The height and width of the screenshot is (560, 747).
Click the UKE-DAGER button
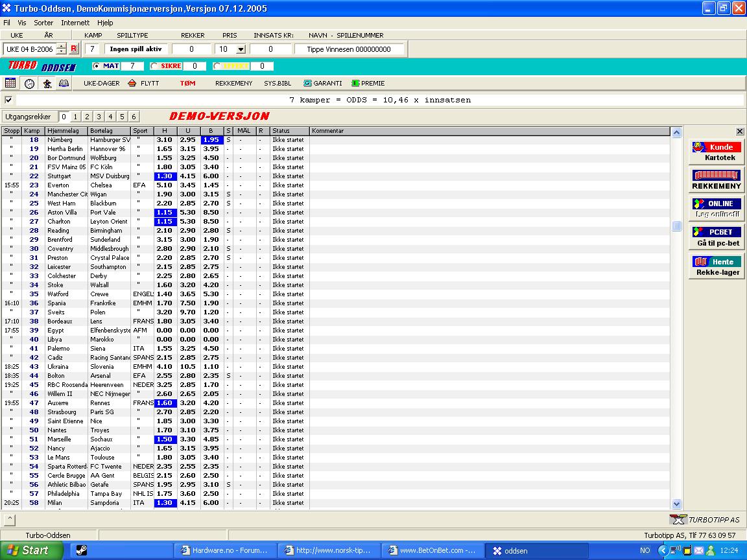coord(102,83)
